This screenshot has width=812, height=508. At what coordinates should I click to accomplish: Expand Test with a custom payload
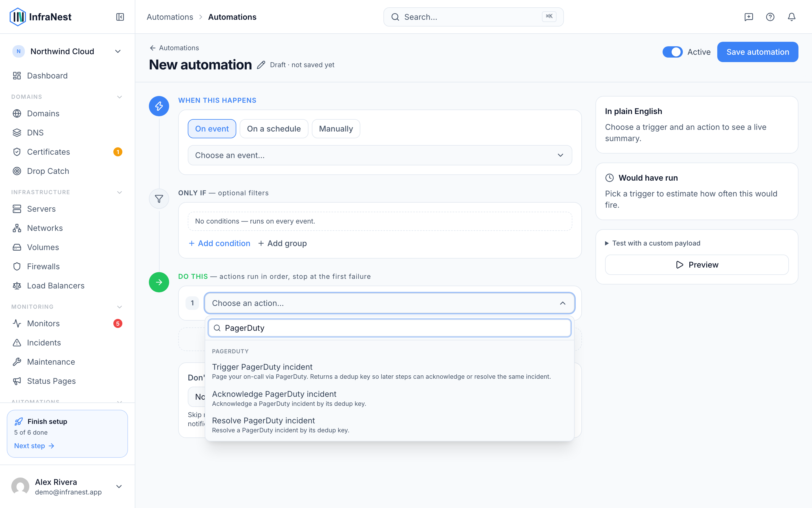653,243
